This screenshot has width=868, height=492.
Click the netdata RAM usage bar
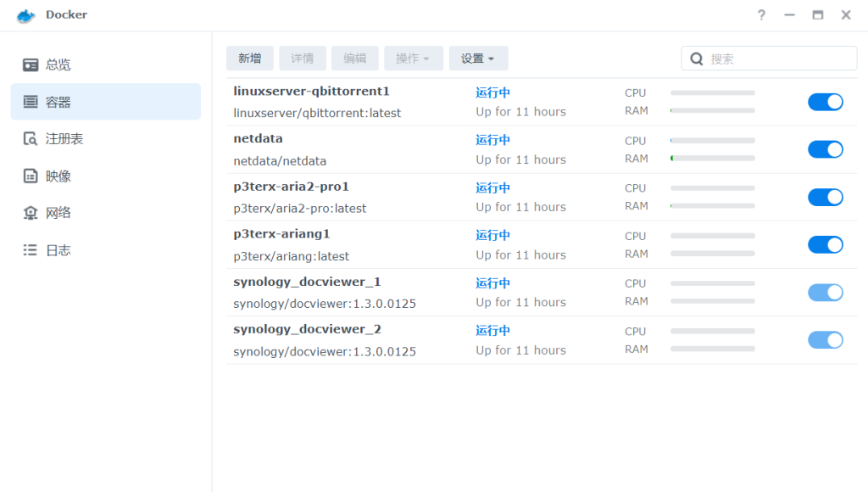point(712,159)
